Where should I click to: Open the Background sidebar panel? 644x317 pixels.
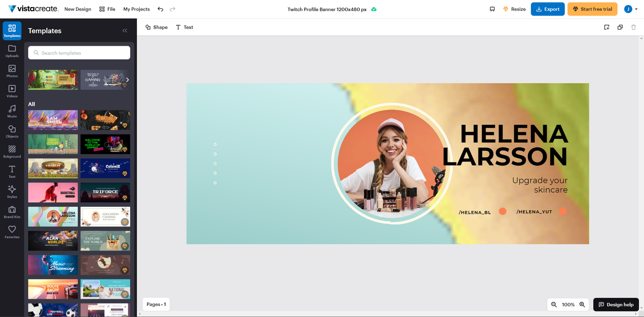point(12,151)
